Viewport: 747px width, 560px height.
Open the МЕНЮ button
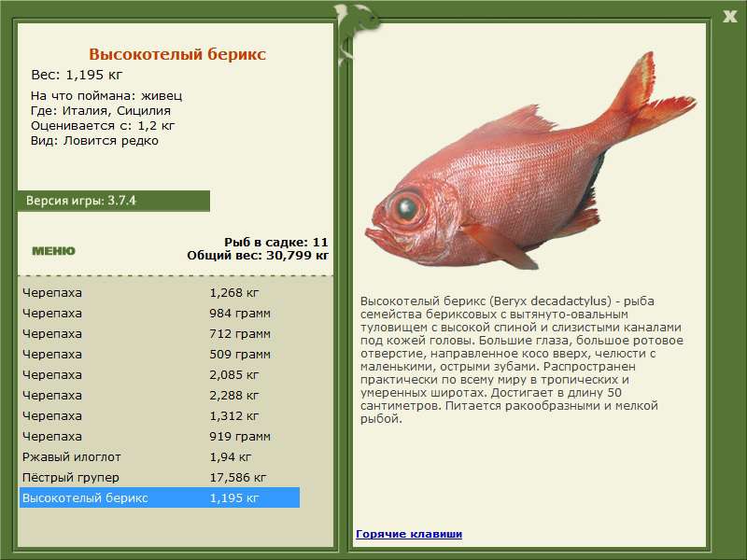[x=53, y=250]
